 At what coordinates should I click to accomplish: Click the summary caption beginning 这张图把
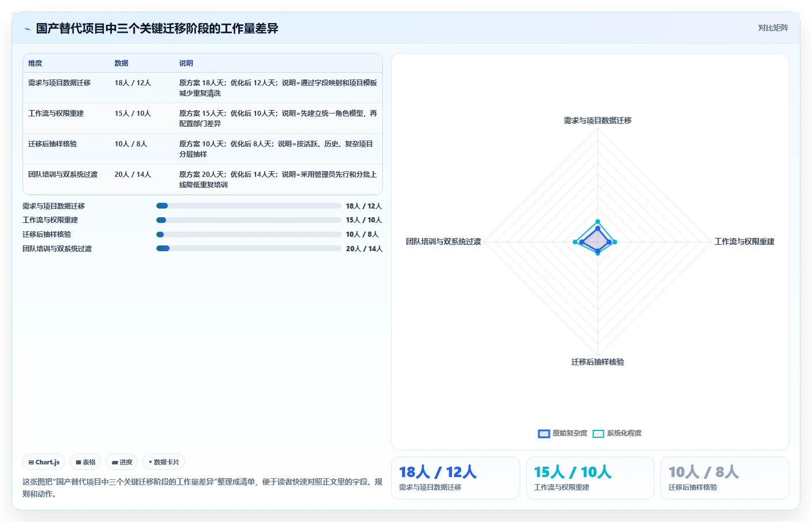[x=202, y=487]
